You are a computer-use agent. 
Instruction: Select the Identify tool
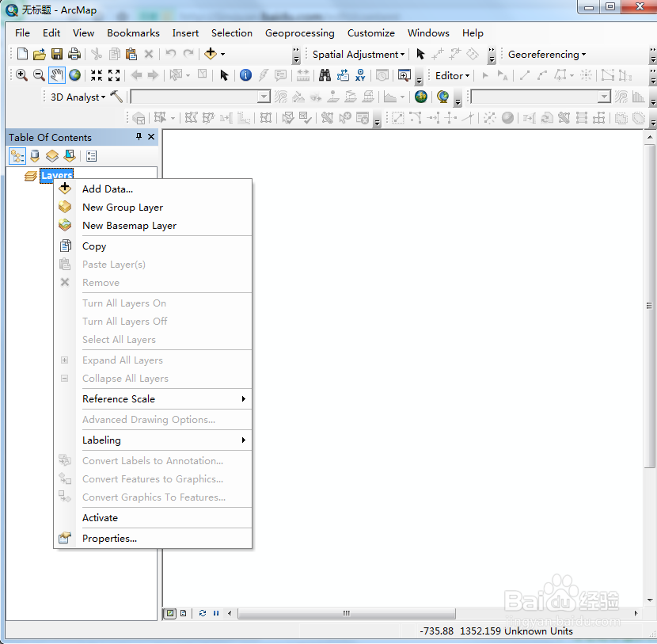tap(245, 75)
